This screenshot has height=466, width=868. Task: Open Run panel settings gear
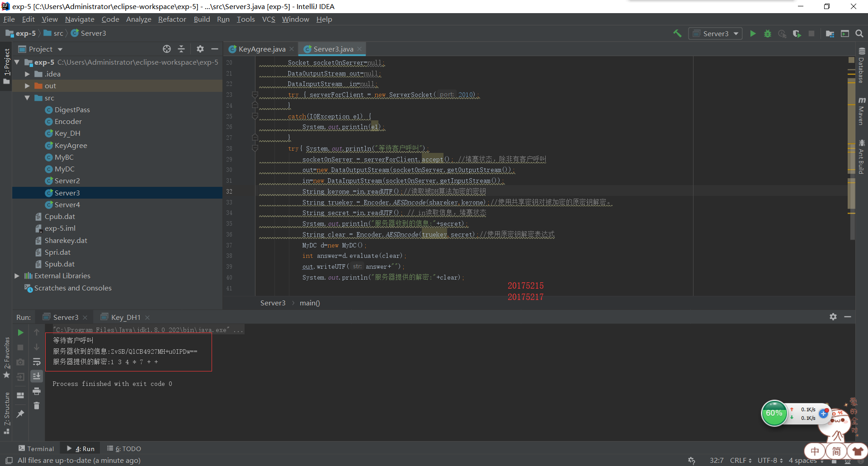(833, 317)
